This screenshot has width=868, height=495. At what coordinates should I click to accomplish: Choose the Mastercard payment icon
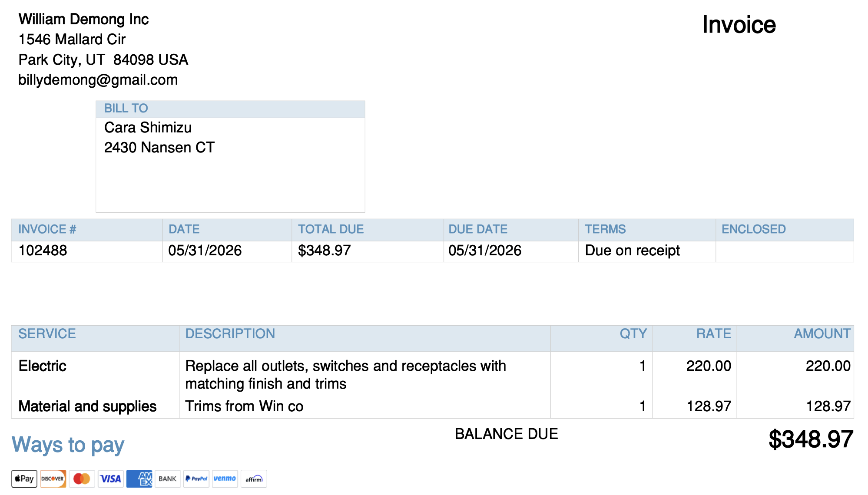tap(82, 478)
